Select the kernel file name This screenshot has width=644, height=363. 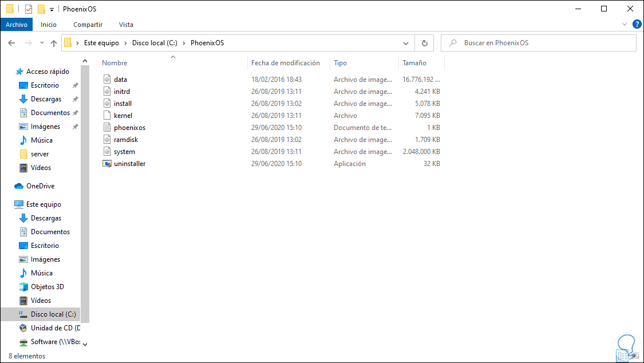tap(123, 116)
